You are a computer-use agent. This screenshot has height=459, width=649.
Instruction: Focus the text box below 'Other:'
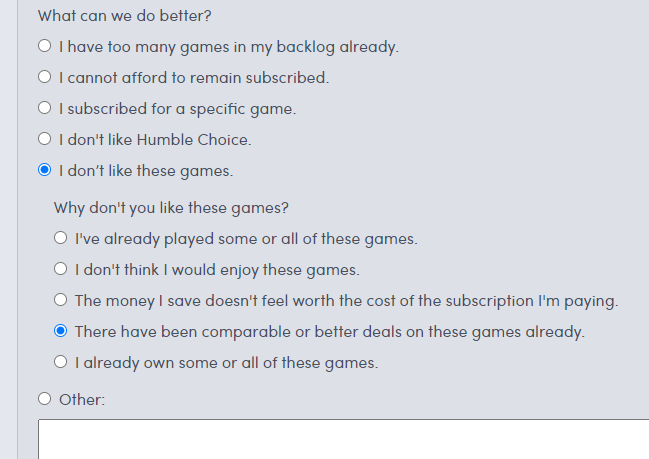344,439
